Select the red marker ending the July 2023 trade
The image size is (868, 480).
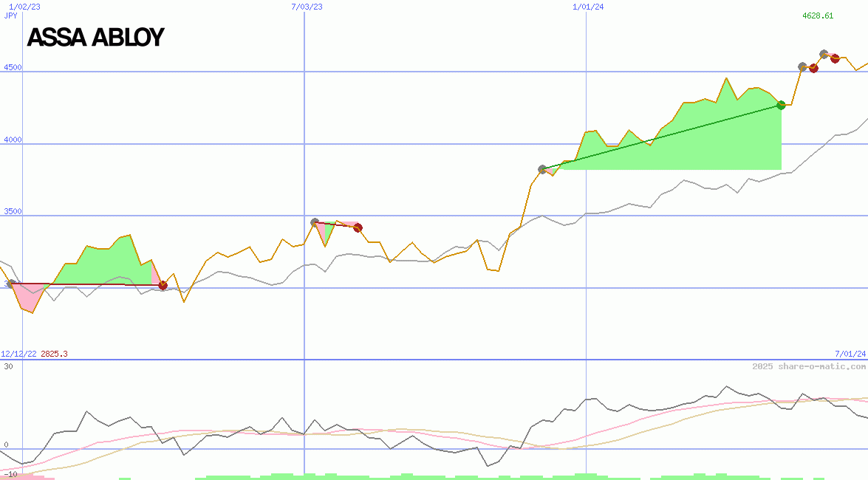point(358,227)
